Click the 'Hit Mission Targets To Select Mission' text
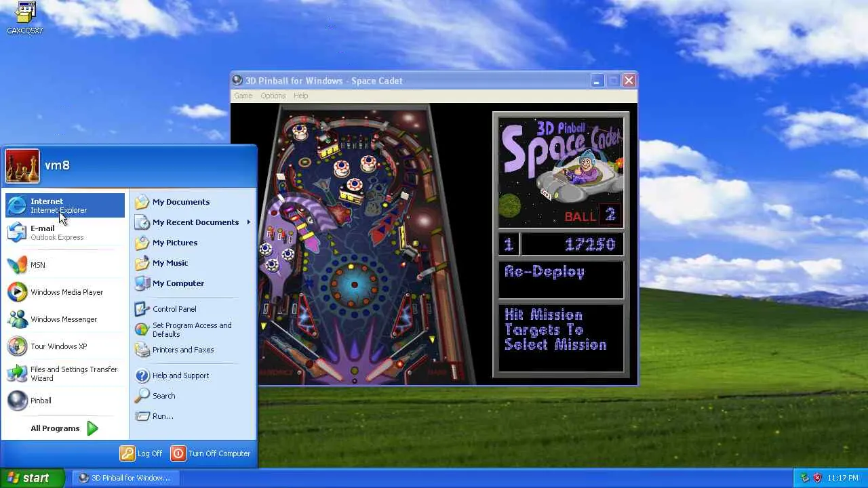 555,330
